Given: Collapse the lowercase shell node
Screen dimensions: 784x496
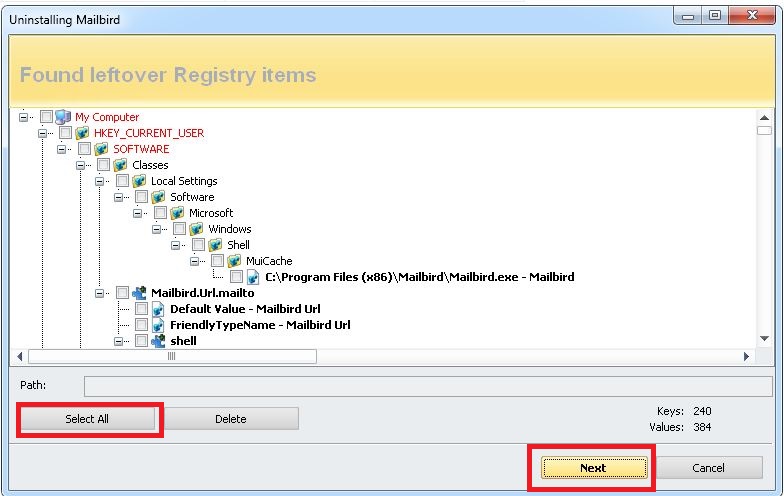Looking at the screenshot, I should [118, 342].
